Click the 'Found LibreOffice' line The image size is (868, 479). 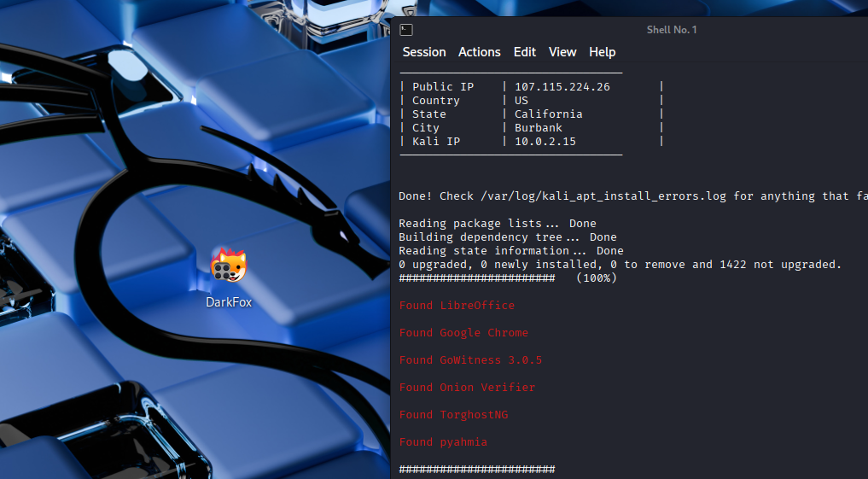click(457, 306)
